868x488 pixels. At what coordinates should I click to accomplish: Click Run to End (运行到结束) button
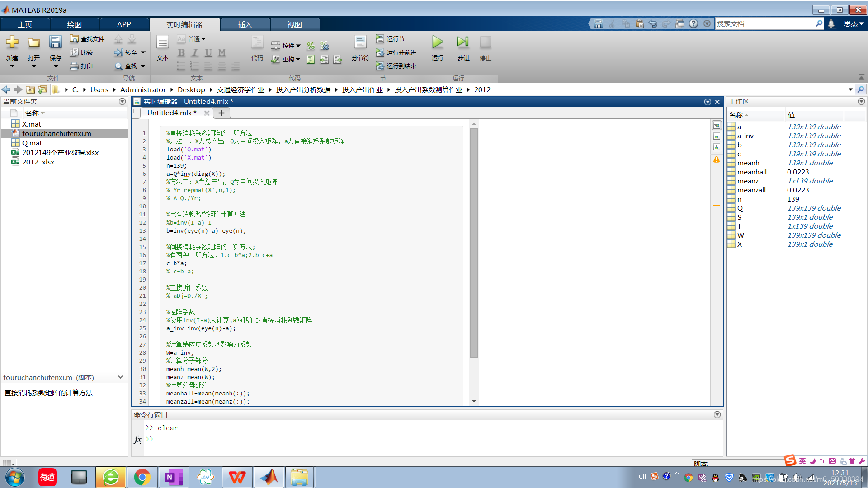[x=396, y=66]
